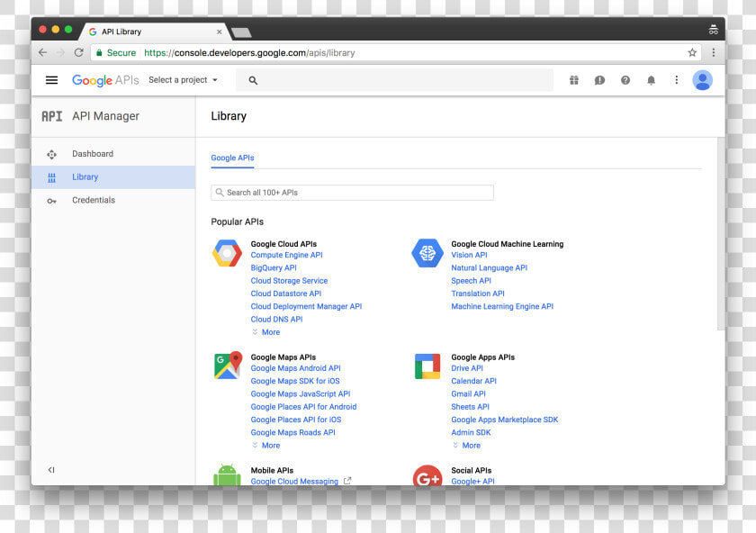Image resolution: width=756 pixels, height=533 pixels.
Task: Open the Natural Language API link
Action: 490,268
